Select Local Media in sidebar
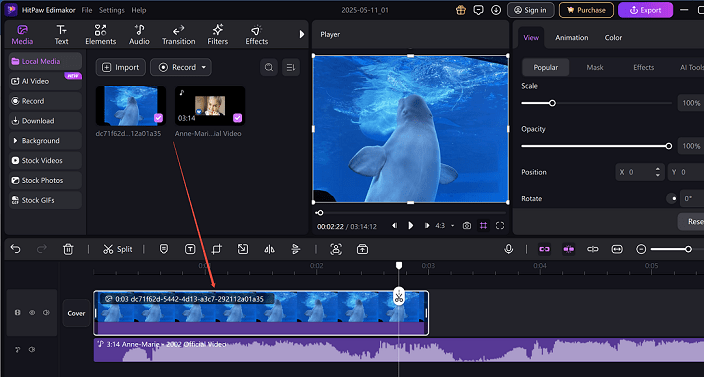This screenshot has height=377, width=704. [45, 61]
